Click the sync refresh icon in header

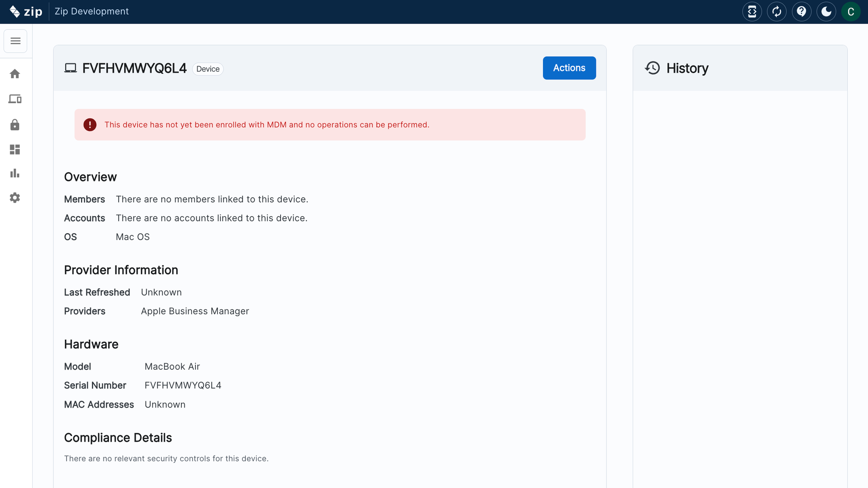point(776,11)
